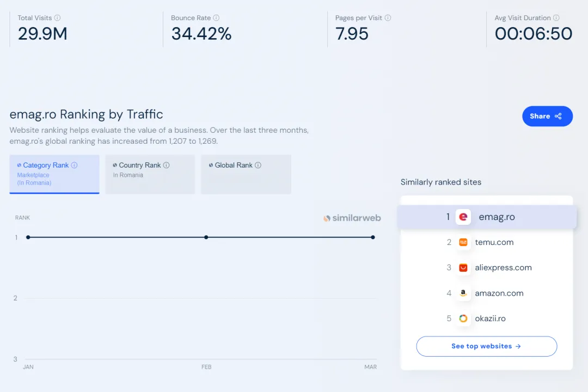Click the MAR axis label
Screen dimensions: 588x392
click(x=371, y=367)
